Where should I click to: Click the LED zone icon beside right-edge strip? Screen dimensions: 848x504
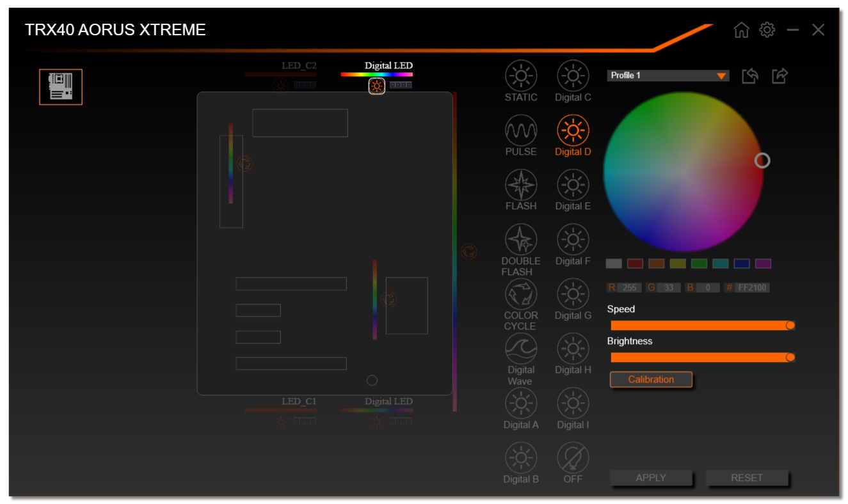tap(468, 251)
